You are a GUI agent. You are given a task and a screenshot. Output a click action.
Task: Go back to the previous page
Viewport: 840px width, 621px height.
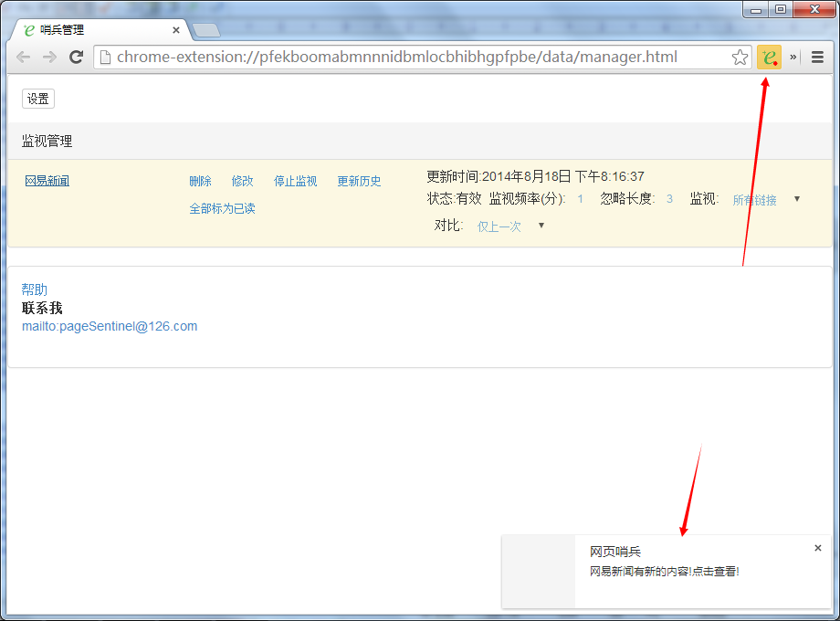point(24,58)
